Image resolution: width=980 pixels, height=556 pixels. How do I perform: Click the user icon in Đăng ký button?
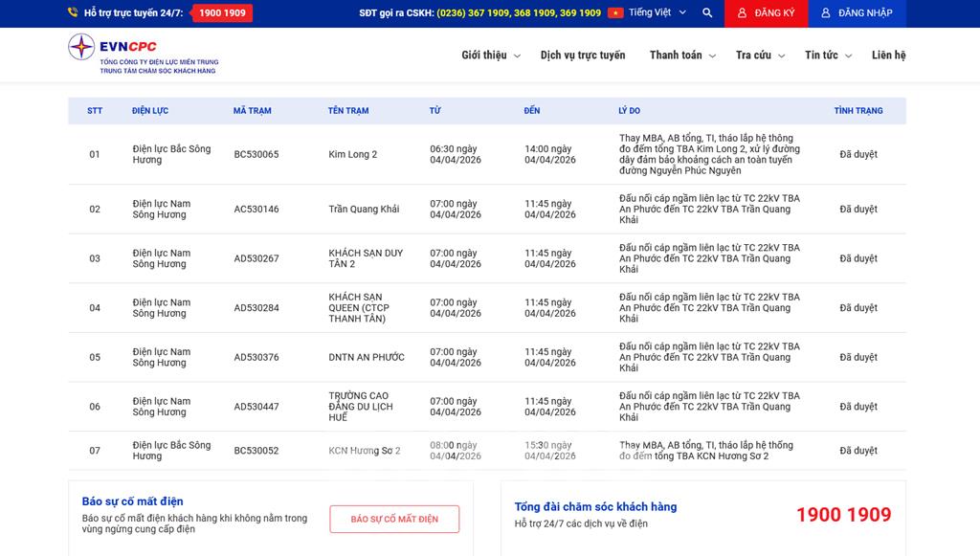coord(742,13)
